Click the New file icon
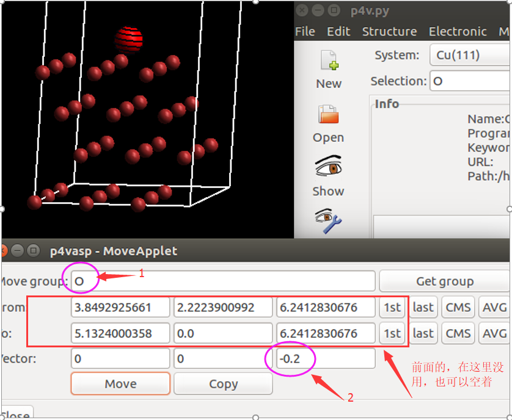Viewport: 512px width, 420px height. [329, 62]
